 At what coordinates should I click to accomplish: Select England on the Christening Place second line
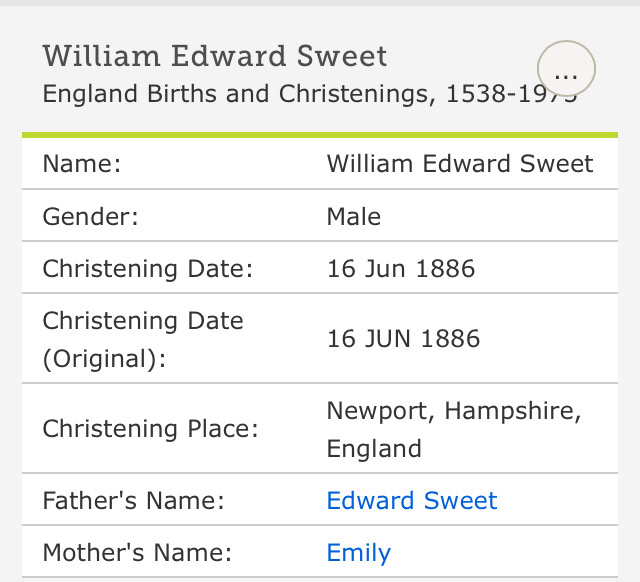point(374,447)
